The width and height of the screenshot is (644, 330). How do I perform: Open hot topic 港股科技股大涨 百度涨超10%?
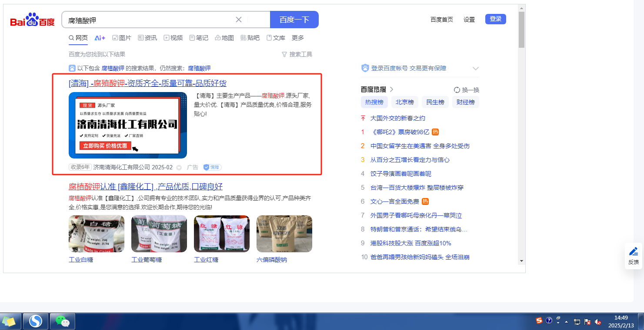point(411,243)
